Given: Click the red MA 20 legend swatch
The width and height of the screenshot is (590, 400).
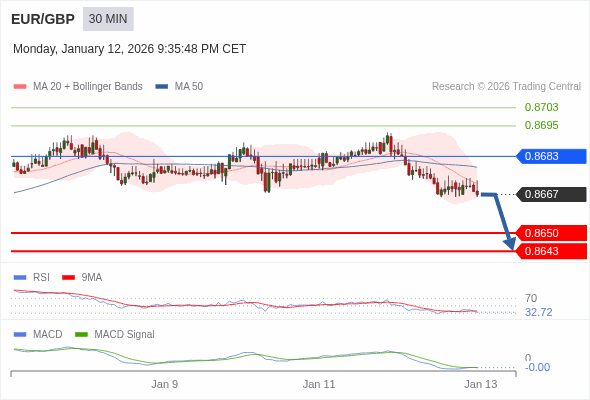Looking at the screenshot, I should coord(20,87).
